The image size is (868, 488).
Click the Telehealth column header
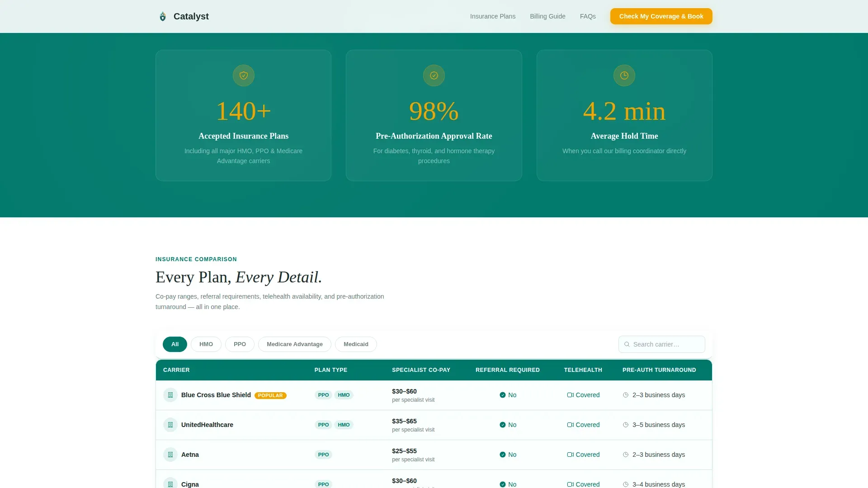pyautogui.click(x=583, y=370)
